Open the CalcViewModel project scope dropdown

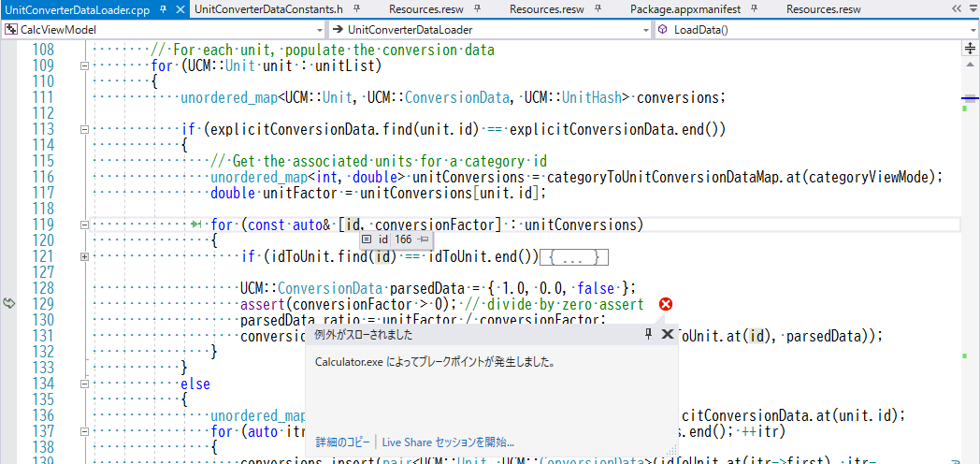(x=320, y=29)
